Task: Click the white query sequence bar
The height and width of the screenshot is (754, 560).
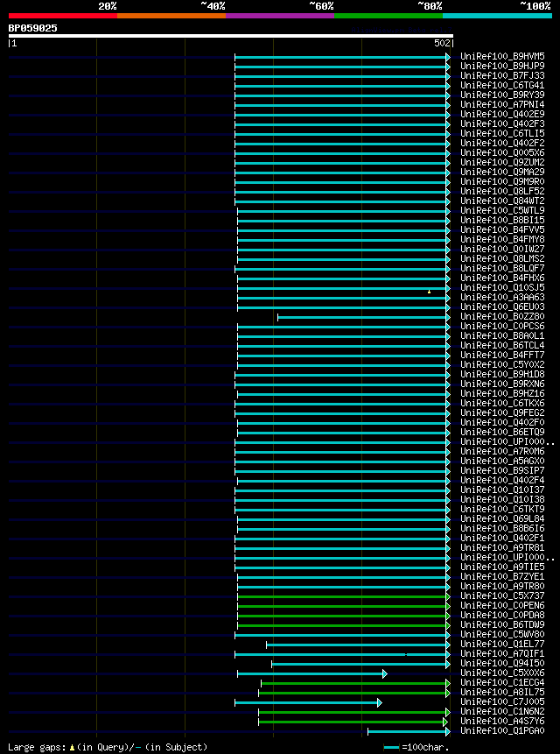Action: (230, 36)
